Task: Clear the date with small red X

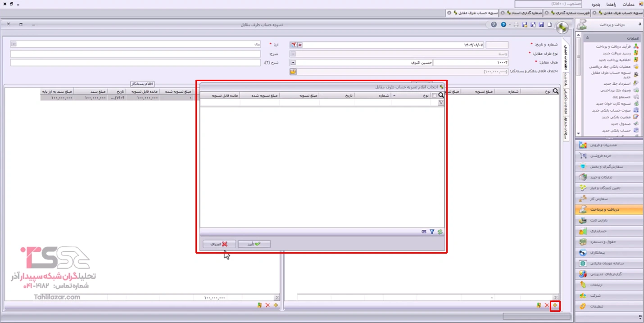Action: 300,45
